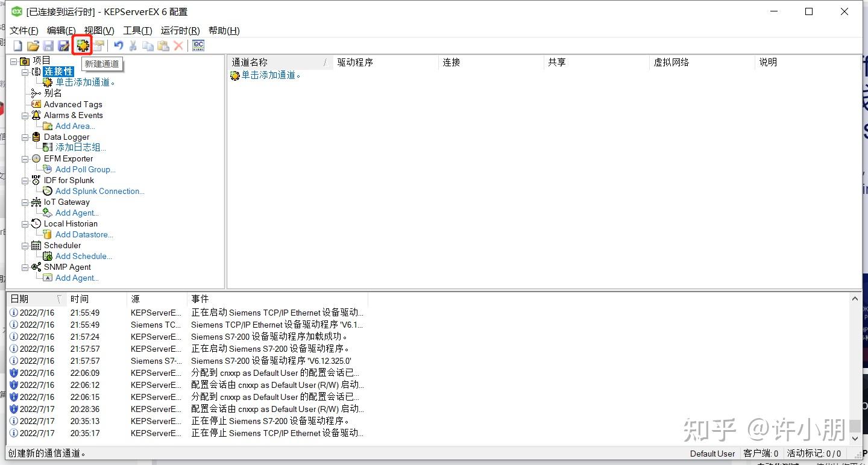Collapse the Data Logger tree node
Screen dimensions: 868x465
coord(25,137)
